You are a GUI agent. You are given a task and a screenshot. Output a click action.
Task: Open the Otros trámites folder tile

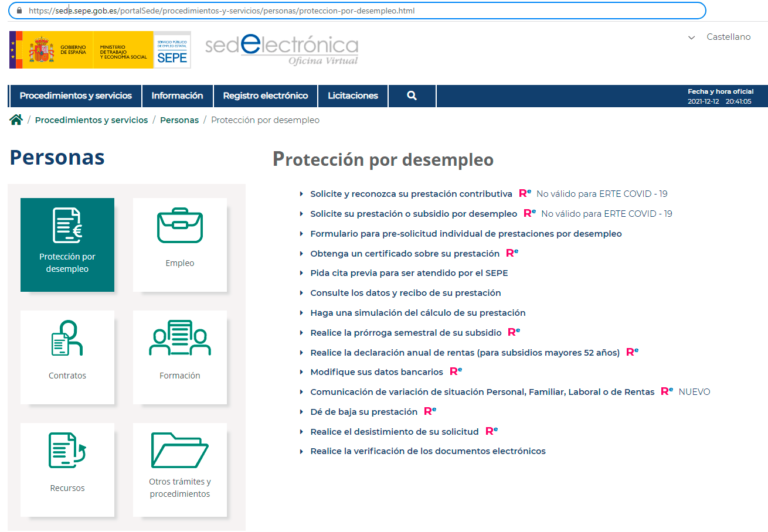click(180, 470)
